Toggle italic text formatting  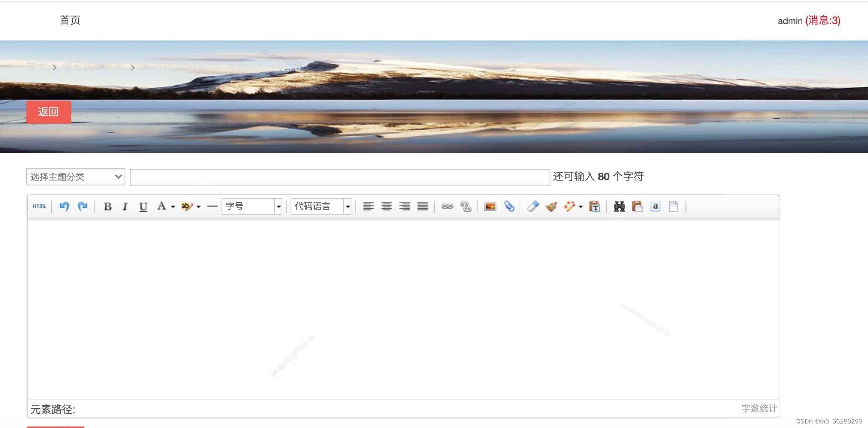[125, 206]
